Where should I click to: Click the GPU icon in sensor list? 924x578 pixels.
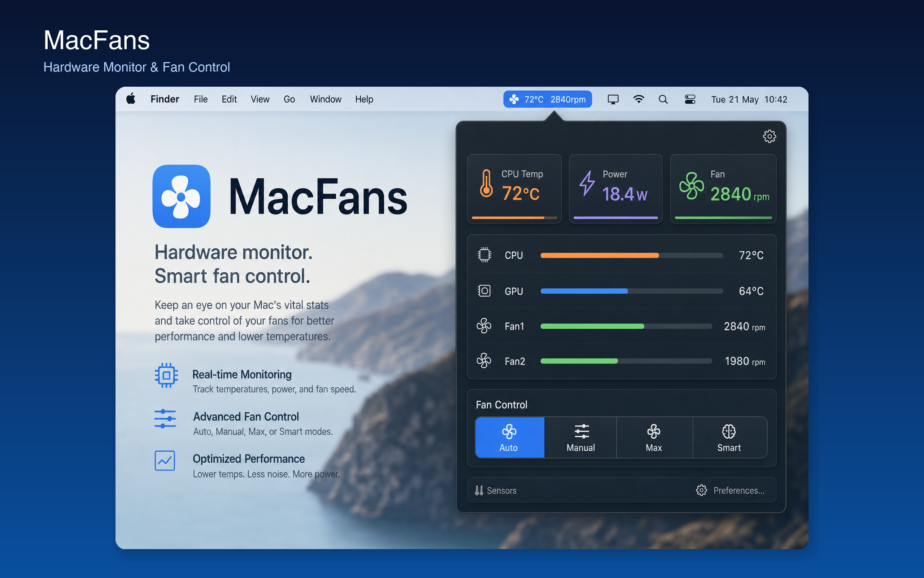[x=484, y=291]
